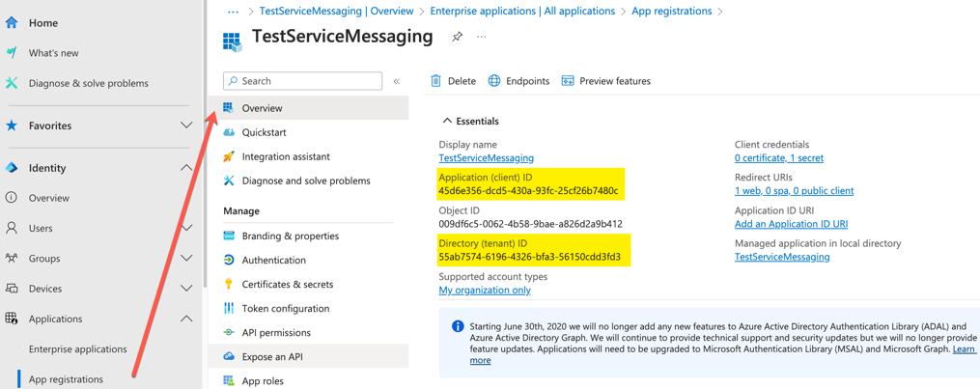Expand the Users submenu chevron

point(185,228)
